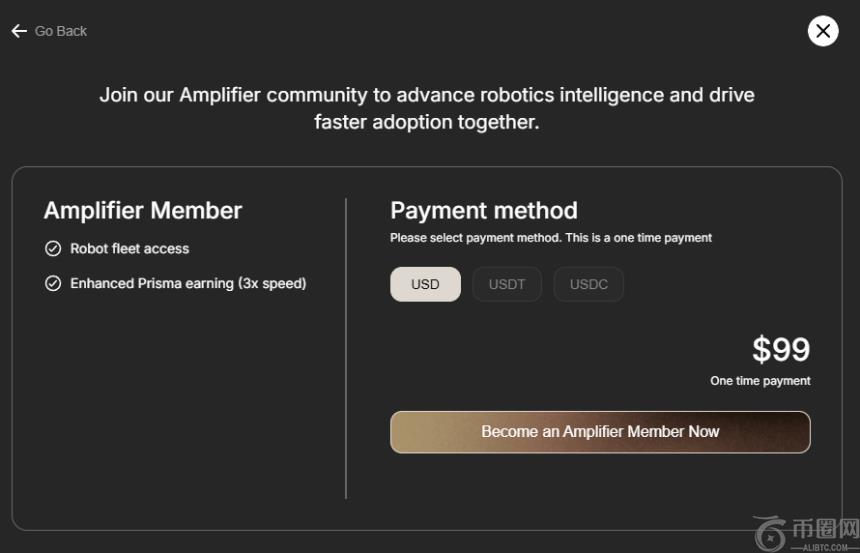Click the watermark logo icon in corner
860x553 pixels.
768,533
